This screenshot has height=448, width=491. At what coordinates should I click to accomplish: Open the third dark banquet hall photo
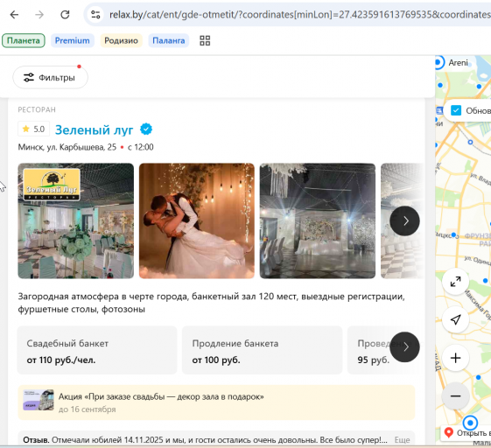[x=318, y=220]
